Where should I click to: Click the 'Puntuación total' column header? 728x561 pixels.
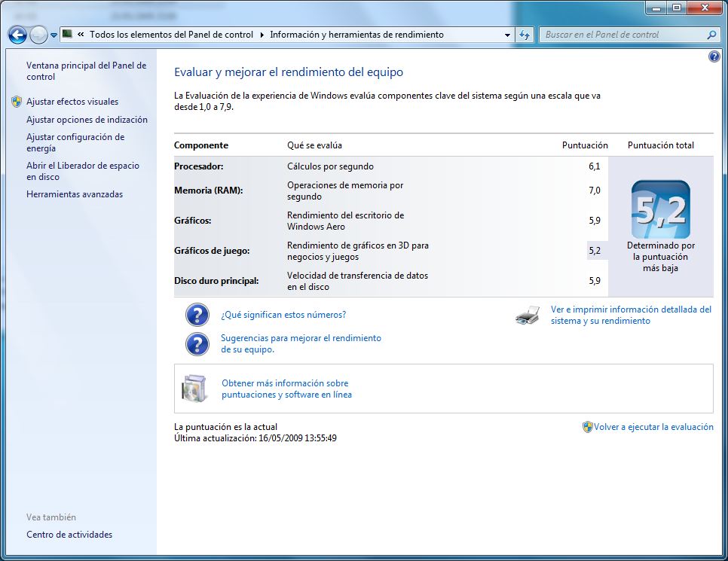point(661,145)
